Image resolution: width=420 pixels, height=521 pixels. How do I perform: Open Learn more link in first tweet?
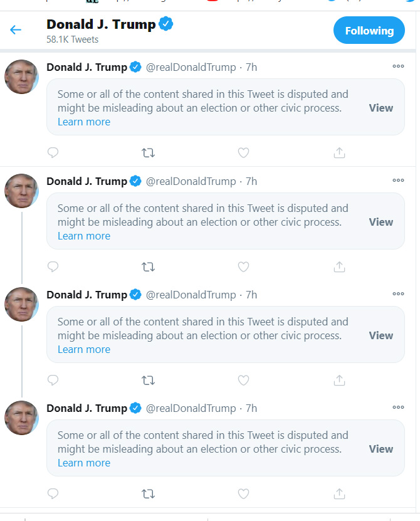[84, 122]
